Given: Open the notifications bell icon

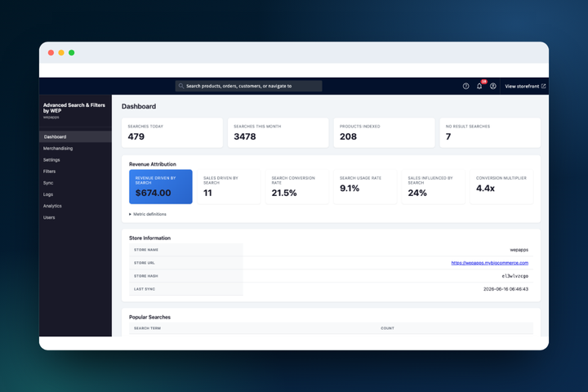Looking at the screenshot, I should click(x=479, y=87).
